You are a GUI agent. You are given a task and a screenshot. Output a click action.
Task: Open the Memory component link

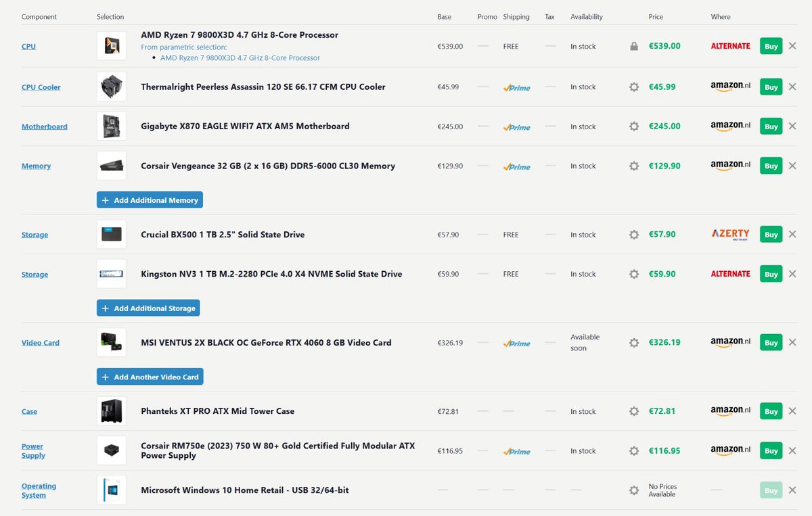pyautogui.click(x=36, y=166)
